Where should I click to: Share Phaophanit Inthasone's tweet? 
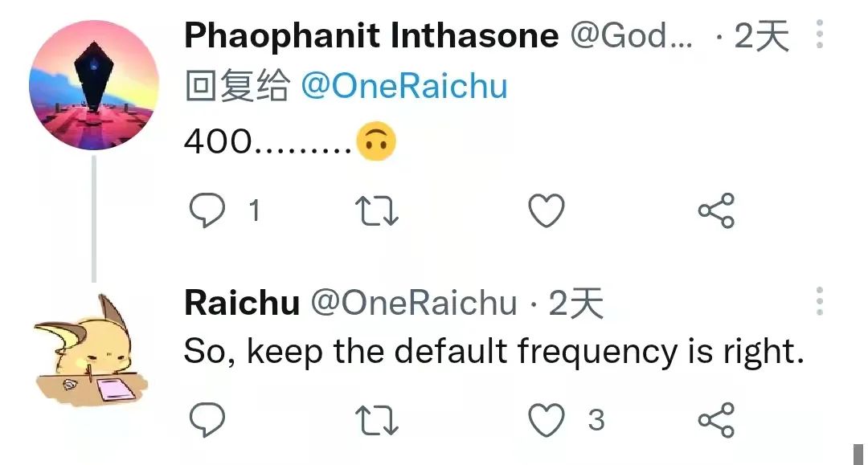[716, 210]
